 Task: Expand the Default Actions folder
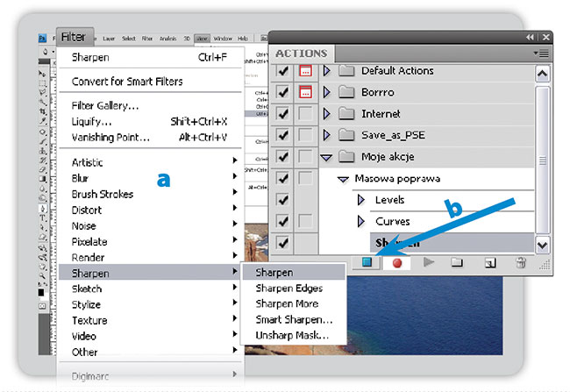point(327,71)
